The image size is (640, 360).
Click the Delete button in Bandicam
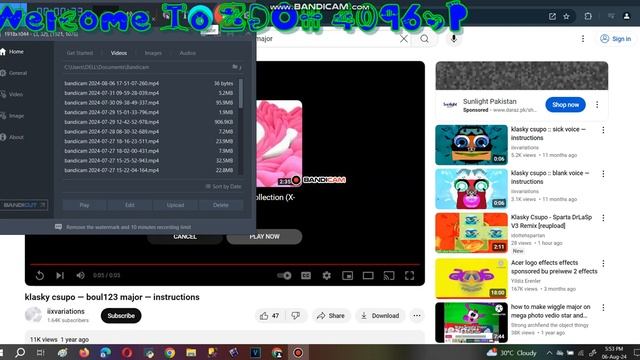coord(220,205)
